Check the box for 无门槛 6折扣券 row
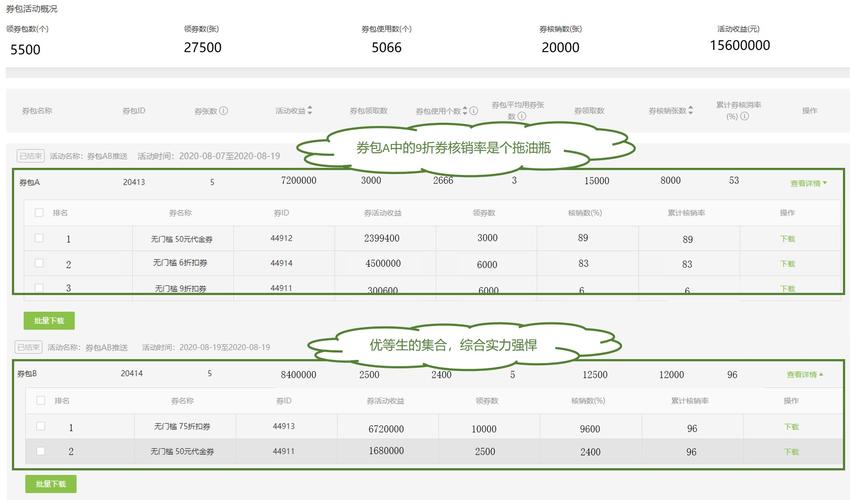The width and height of the screenshot is (850, 500). [39, 263]
